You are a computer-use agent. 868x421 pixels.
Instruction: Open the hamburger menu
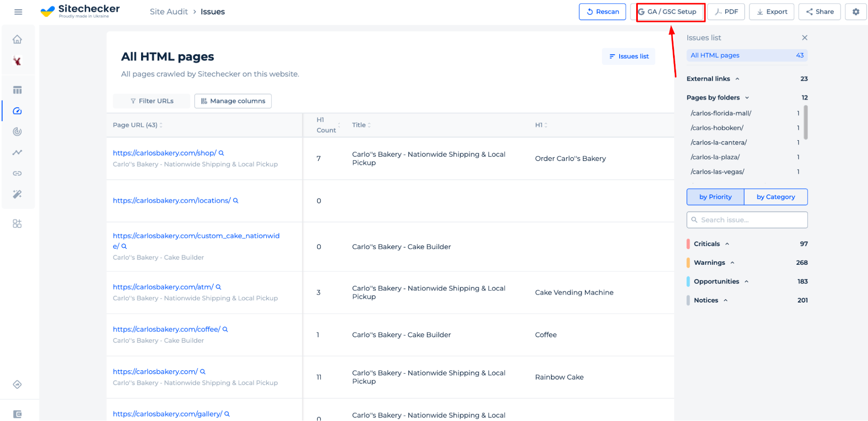[x=18, y=12]
